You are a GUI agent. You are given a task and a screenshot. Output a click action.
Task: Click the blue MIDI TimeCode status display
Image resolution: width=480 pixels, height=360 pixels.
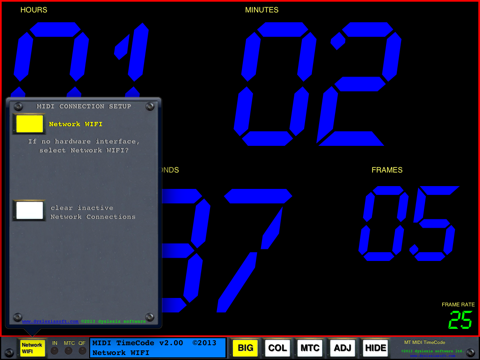click(157, 348)
